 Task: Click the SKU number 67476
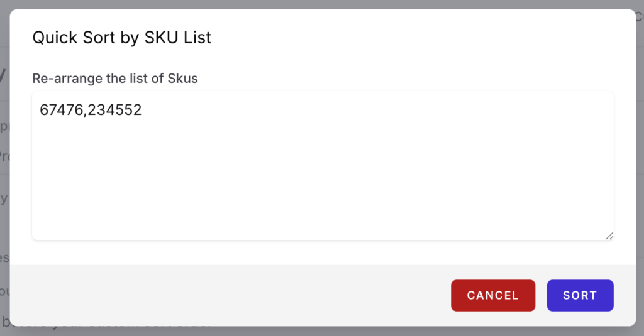pyautogui.click(x=62, y=111)
